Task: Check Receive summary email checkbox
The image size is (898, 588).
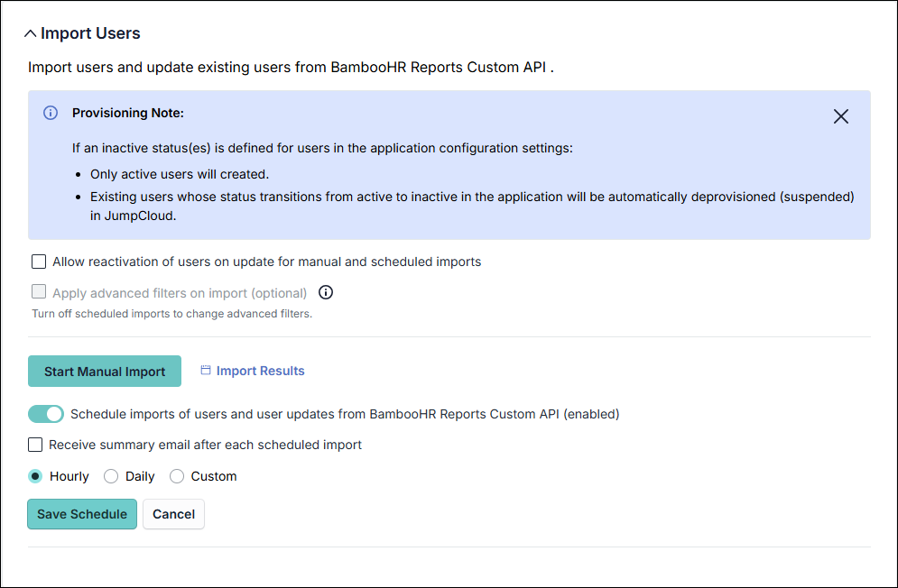Action: (x=35, y=445)
